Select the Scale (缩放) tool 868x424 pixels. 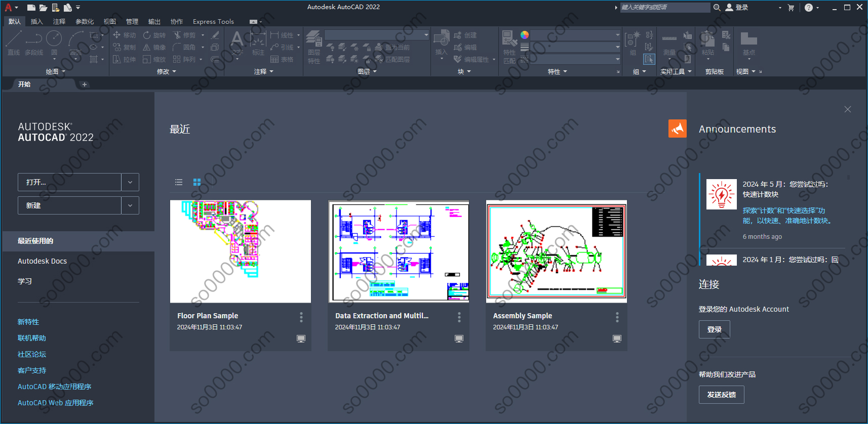[x=154, y=59]
